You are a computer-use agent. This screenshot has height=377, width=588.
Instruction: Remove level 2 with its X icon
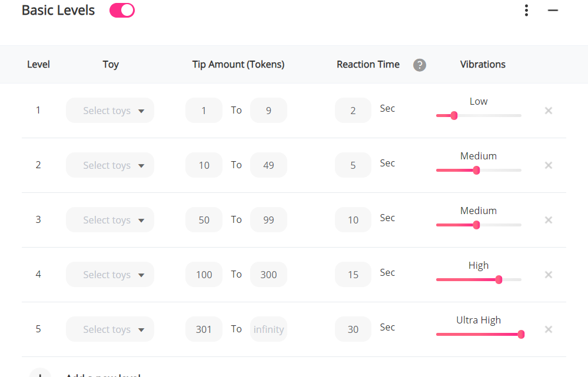[x=549, y=165]
